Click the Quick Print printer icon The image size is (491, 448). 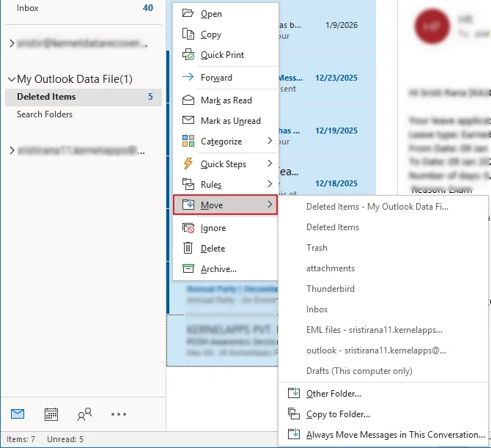pyautogui.click(x=188, y=55)
